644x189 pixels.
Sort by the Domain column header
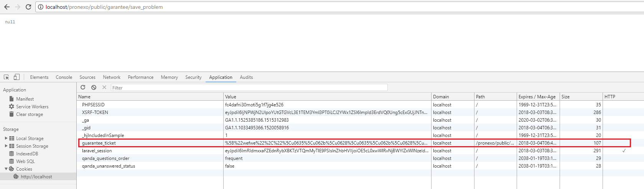(x=453, y=97)
